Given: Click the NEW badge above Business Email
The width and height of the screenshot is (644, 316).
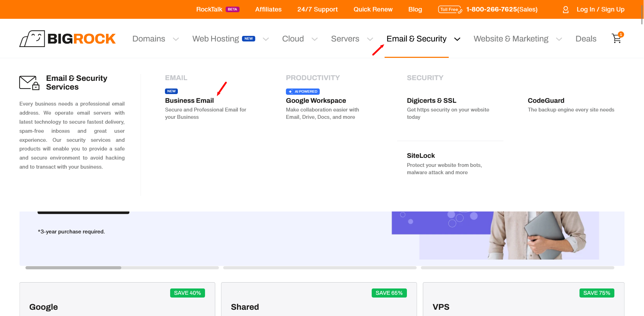Looking at the screenshot, I should pyautogui.click(x=171, y=91).
